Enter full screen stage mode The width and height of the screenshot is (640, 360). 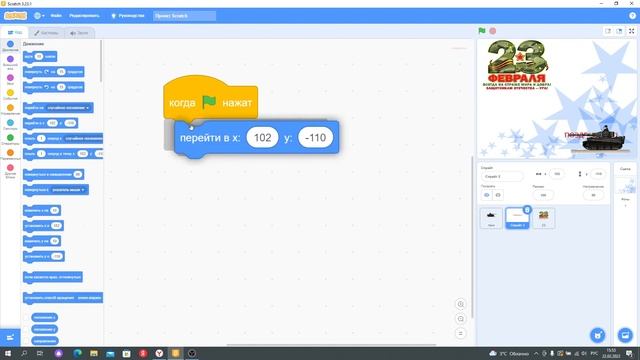tap(631, 31)
